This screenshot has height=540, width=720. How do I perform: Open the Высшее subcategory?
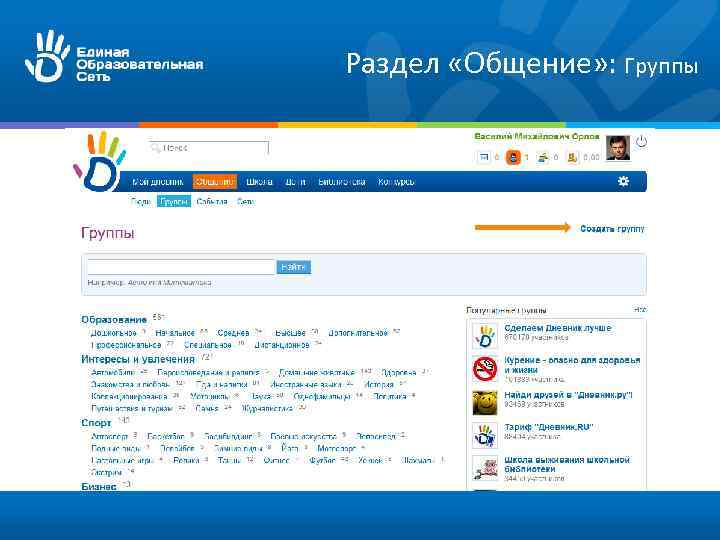coord(290,333)
